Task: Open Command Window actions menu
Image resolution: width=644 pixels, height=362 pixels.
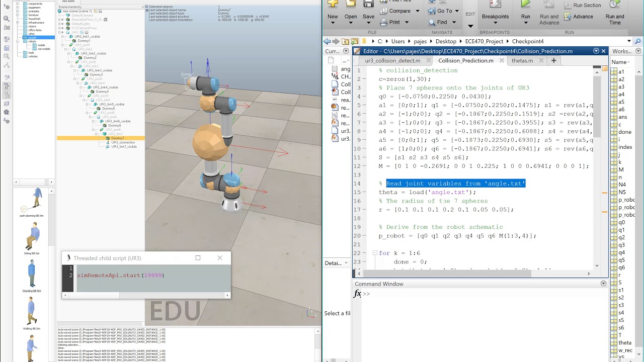Action: tap(603, 284)
